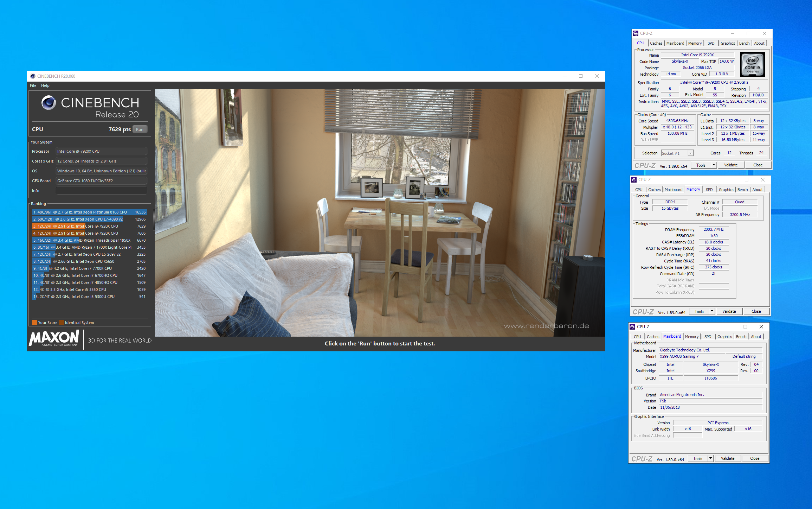Open Bench tab in Memory CPU-Z window
The height and width of the screenshot is (509, 812).
(x=742, y=190)
